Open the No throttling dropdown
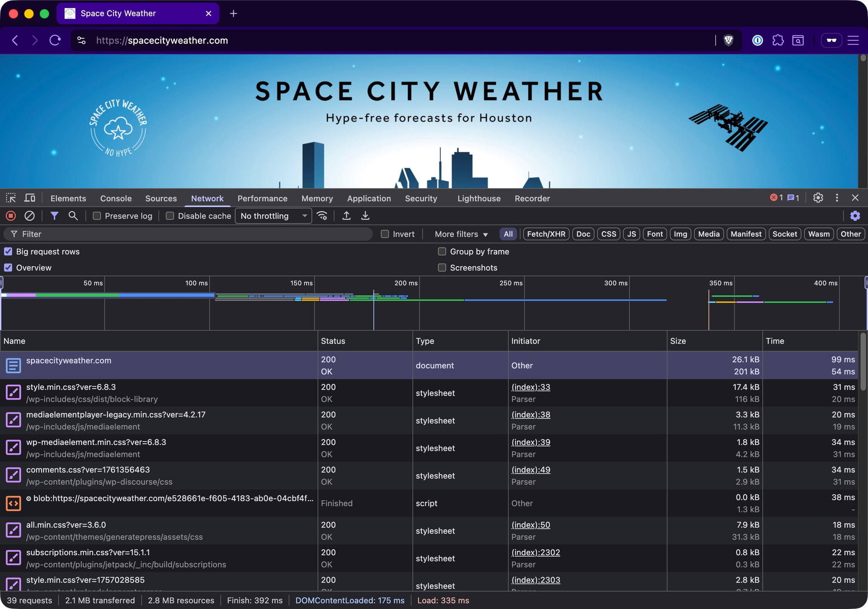 [273, 216]
